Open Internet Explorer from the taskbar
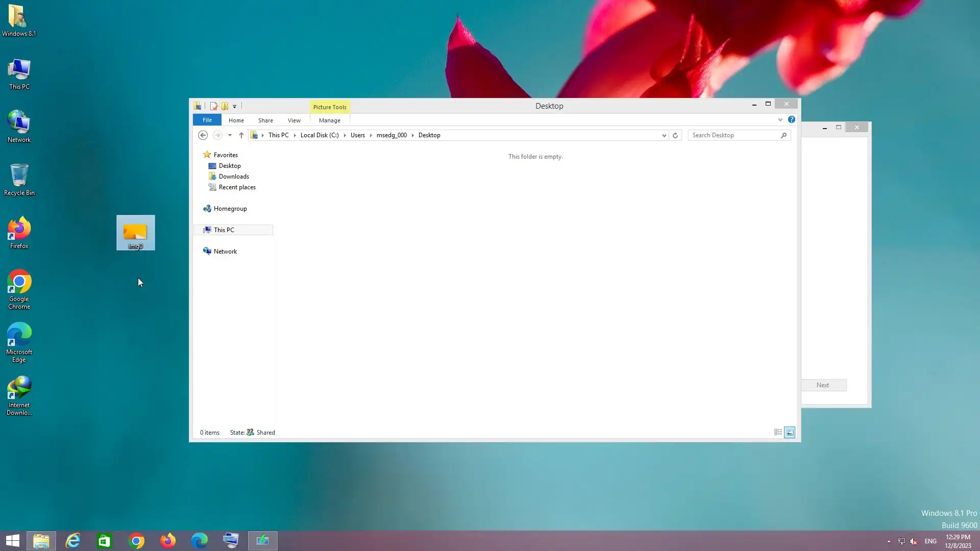The height and width of the screenshot is (551, 980). pos(73,540)
